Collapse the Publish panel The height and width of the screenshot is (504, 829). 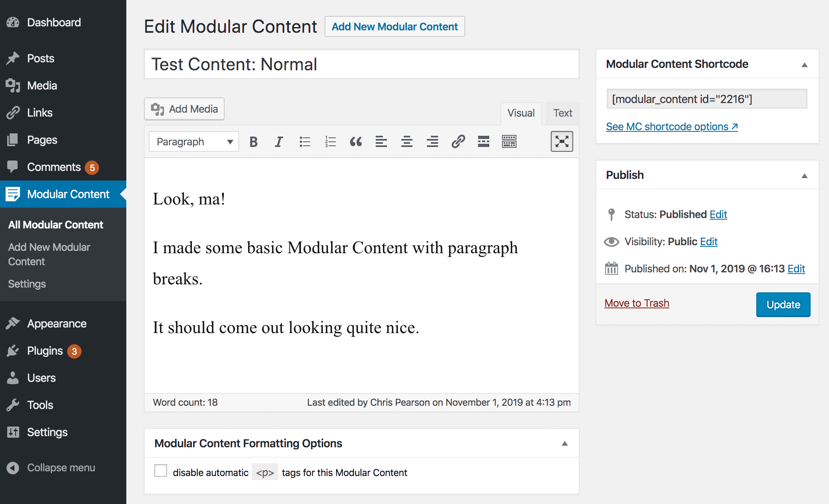[x=805, y=175]
